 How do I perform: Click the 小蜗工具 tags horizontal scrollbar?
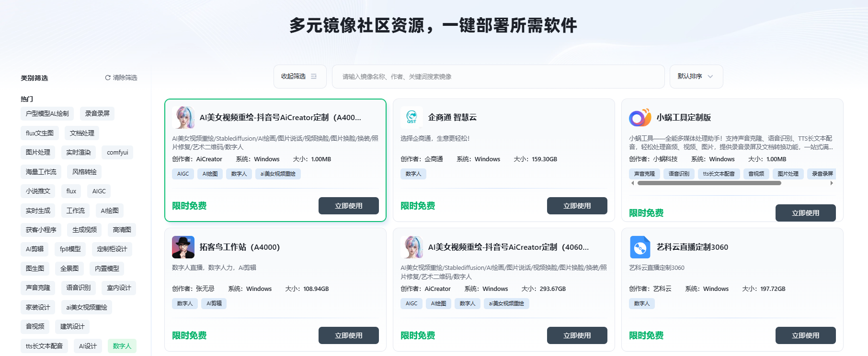pyautogui.click(x=709, y=183)
